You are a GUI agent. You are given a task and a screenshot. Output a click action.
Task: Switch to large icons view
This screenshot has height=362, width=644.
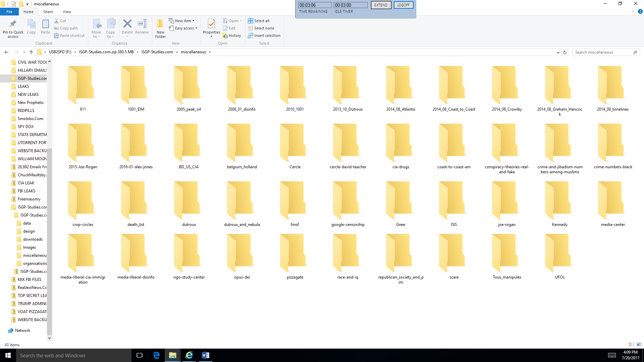click(639, 345)
